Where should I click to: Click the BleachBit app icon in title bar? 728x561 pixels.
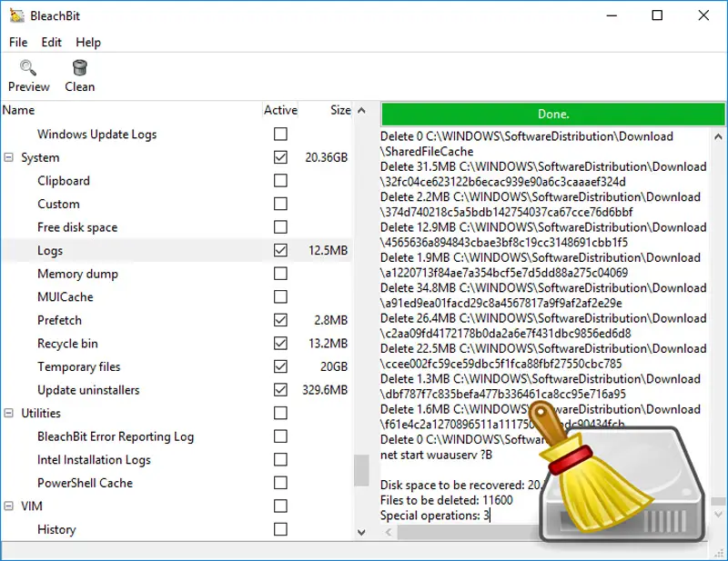click(x=16, y=15)
